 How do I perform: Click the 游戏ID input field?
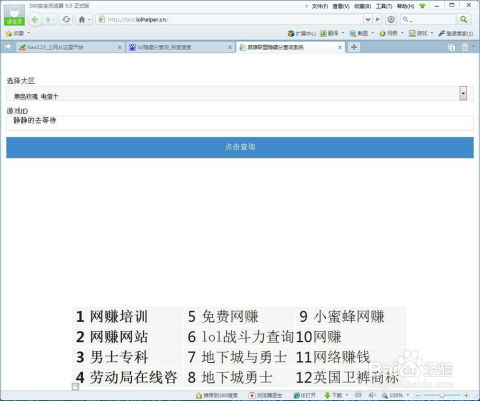coord(240,123)
